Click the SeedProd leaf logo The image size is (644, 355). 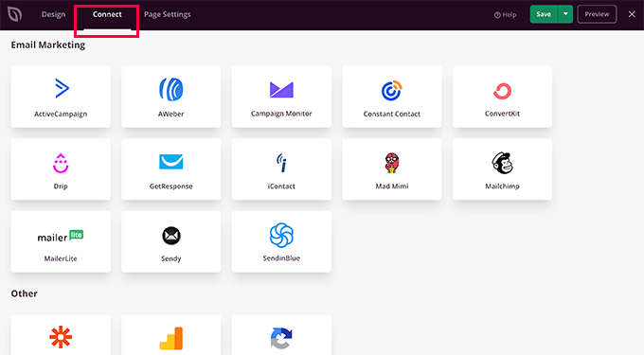[15, 14]
